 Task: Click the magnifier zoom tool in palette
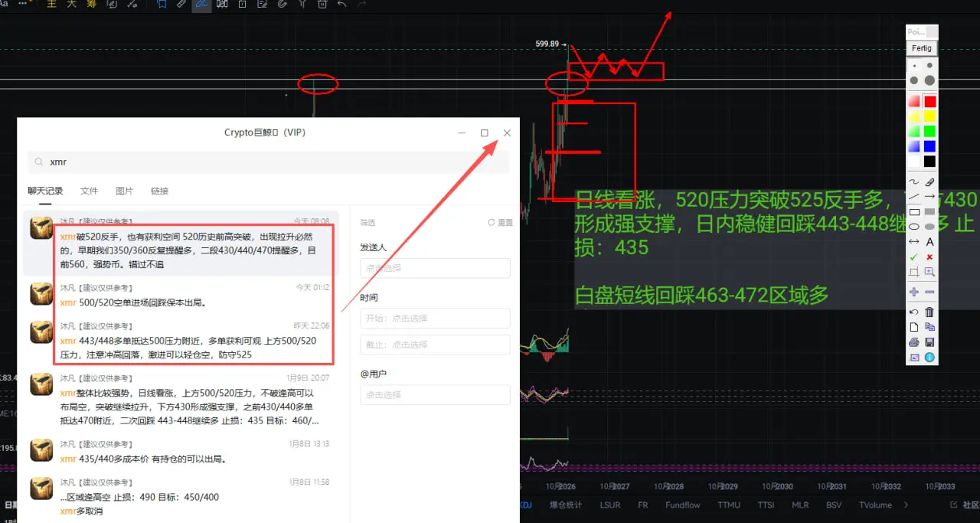pos(929,272)
